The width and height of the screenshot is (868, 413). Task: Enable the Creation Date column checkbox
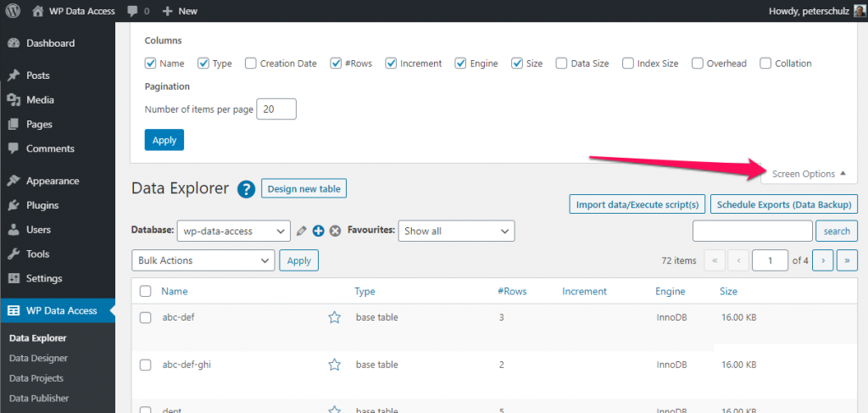tap(251, 63)
